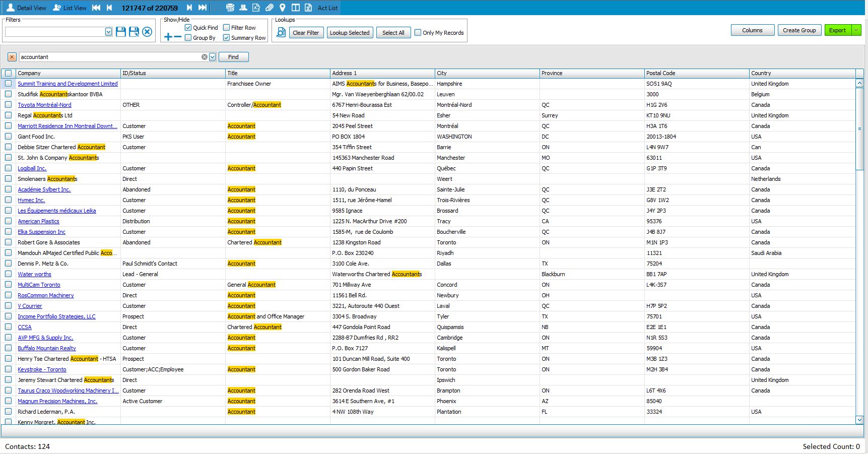
Task: Click the Title column header
Action: [278, 73]
